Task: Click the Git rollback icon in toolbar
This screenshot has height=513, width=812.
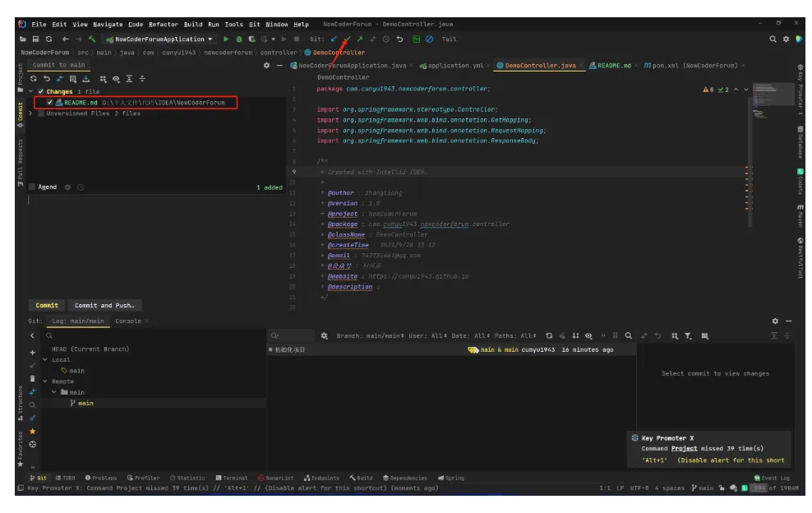Action: (x=399, y=39)
